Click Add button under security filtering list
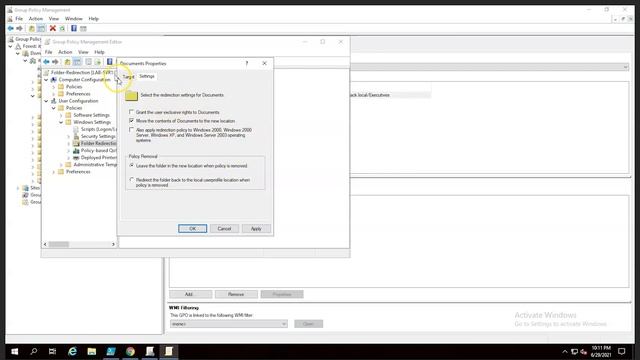 coord(191,294)
